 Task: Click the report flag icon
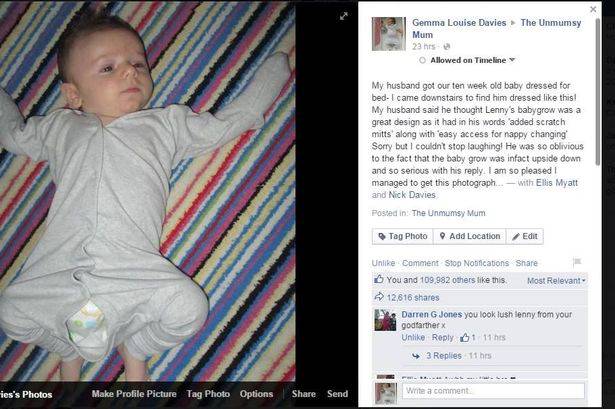click(577, 262)
